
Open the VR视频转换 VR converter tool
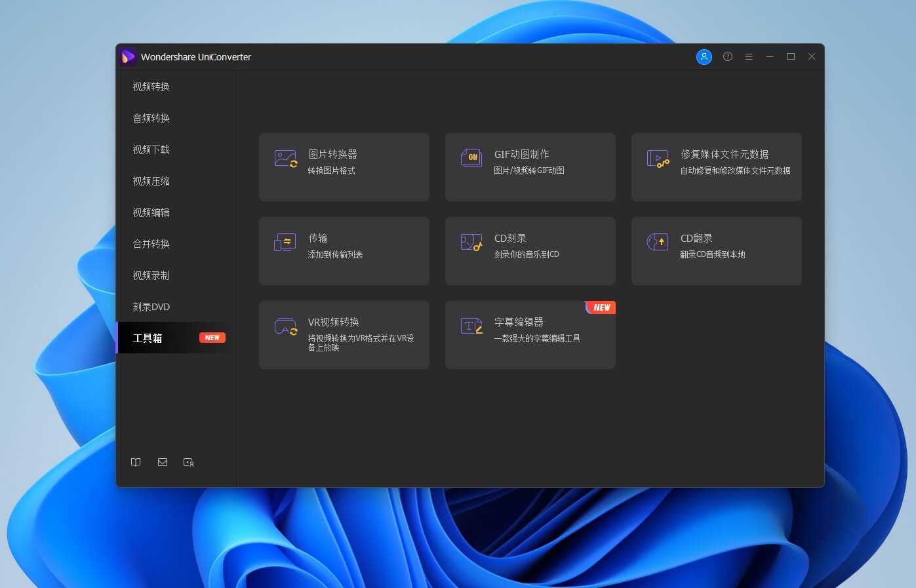(x=344, y=334)
